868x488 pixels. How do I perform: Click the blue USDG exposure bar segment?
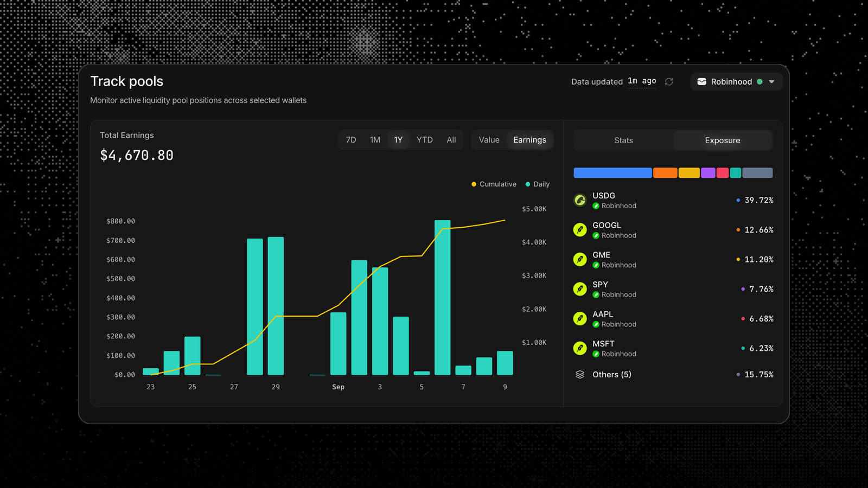612,173
